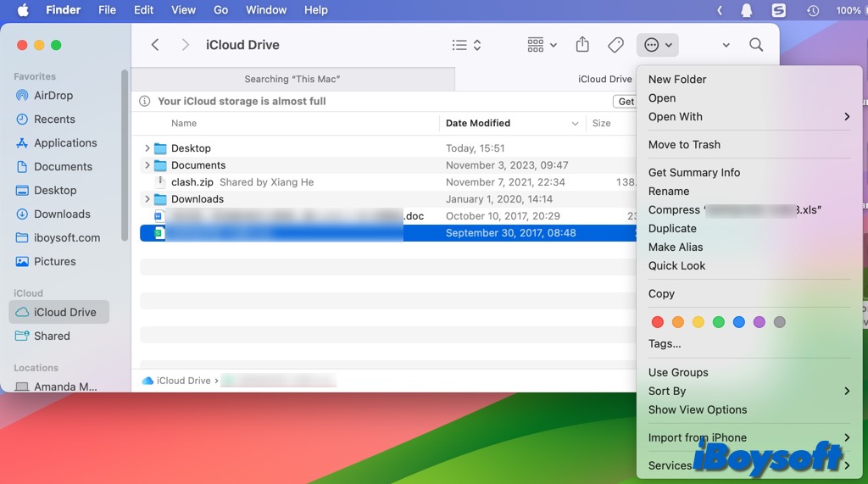
Task: Open Downloads from the Favorites sidebar
Action: [62, 214]
